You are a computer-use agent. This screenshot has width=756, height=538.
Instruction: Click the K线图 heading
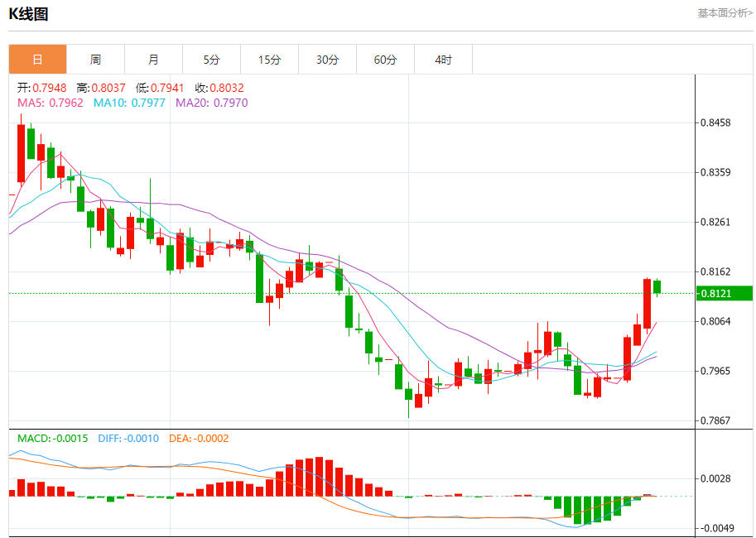[x=28, y=14]
